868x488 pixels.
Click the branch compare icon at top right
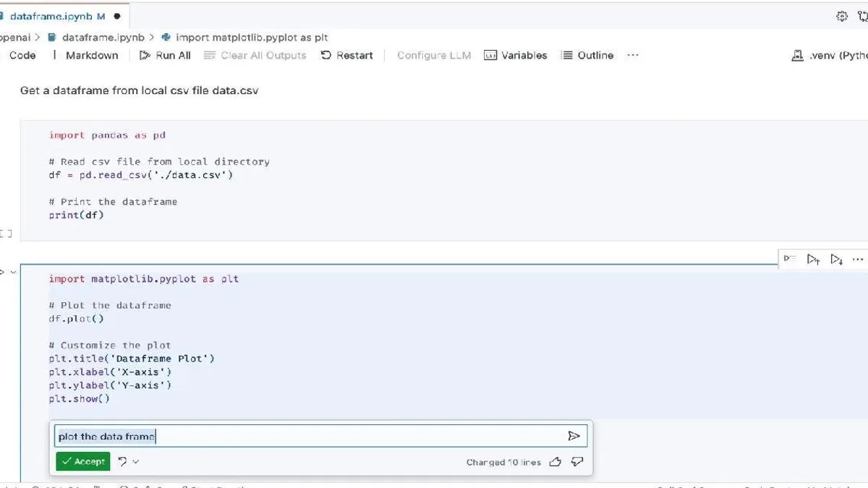[862, 16]
